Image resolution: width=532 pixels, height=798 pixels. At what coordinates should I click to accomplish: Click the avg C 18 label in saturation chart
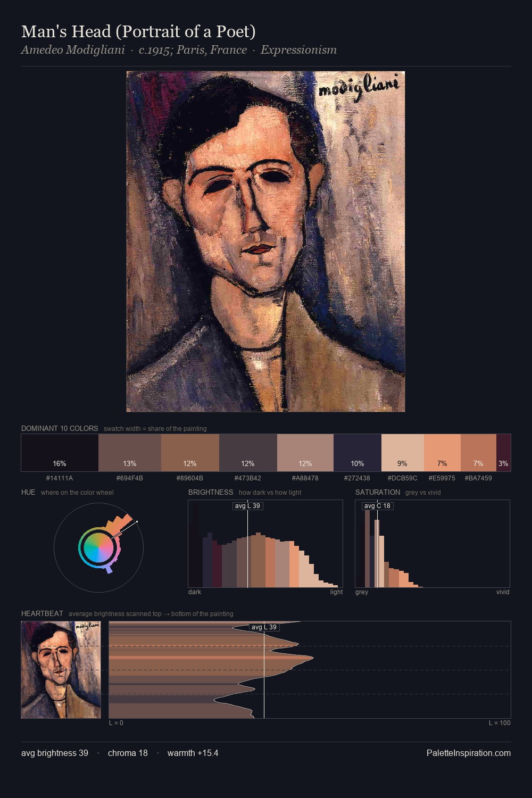click(378, 506)
